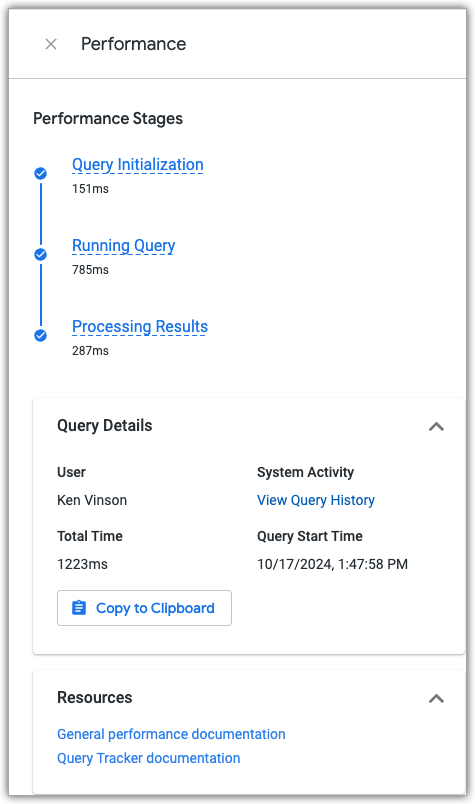Screen dimensions: 475x804
Task: Collapse the Resources section chevron
Action: (x=436, y=698)
